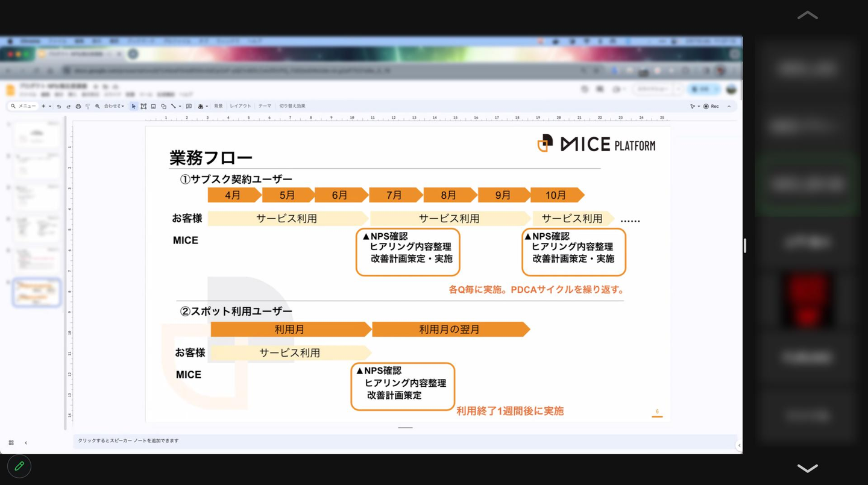Select the 業務フロー slide title
Screen dimensions: 868x485
[x=211, y=158]
